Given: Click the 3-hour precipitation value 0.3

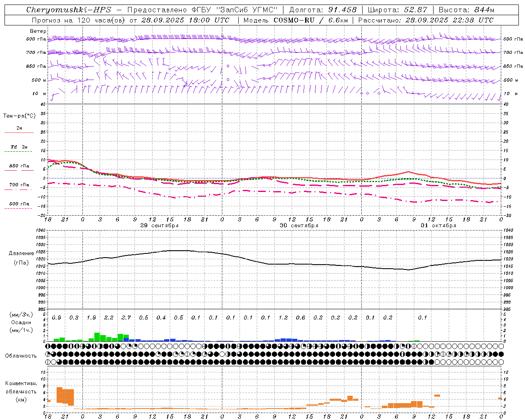Looking at the screenshot, I should pos(74,318).
